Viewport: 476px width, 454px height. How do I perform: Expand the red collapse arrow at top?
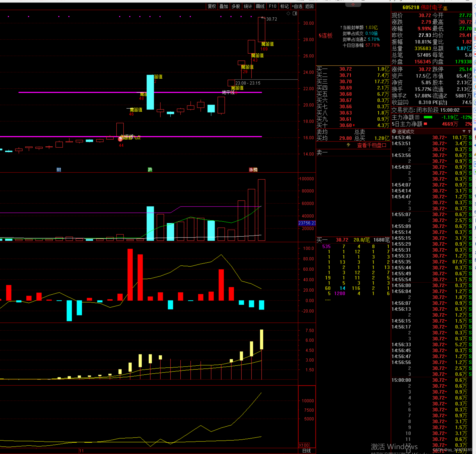353,4
